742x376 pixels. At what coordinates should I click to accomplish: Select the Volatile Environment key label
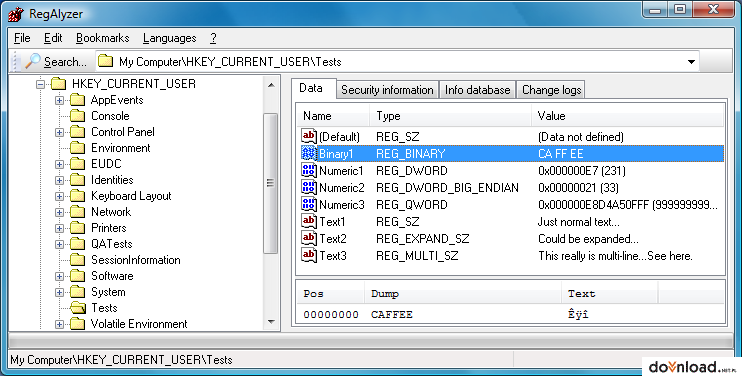pyautogui.click(x=139, y=324)
